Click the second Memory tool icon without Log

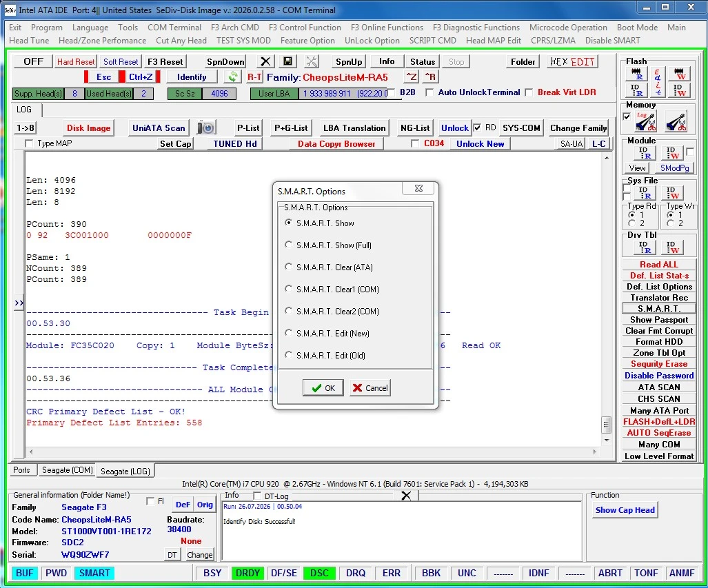676,121
